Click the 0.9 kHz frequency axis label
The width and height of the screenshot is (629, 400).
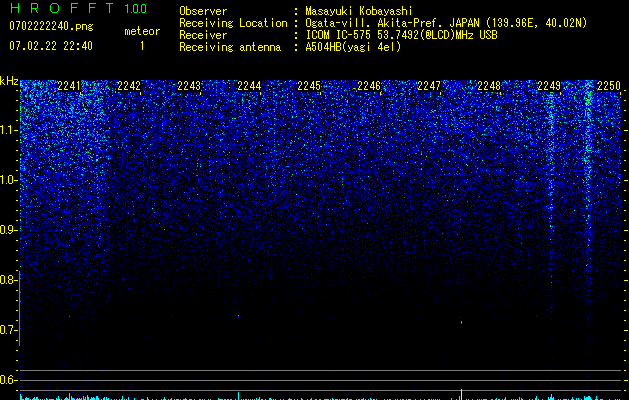click(x=9, y=230)
